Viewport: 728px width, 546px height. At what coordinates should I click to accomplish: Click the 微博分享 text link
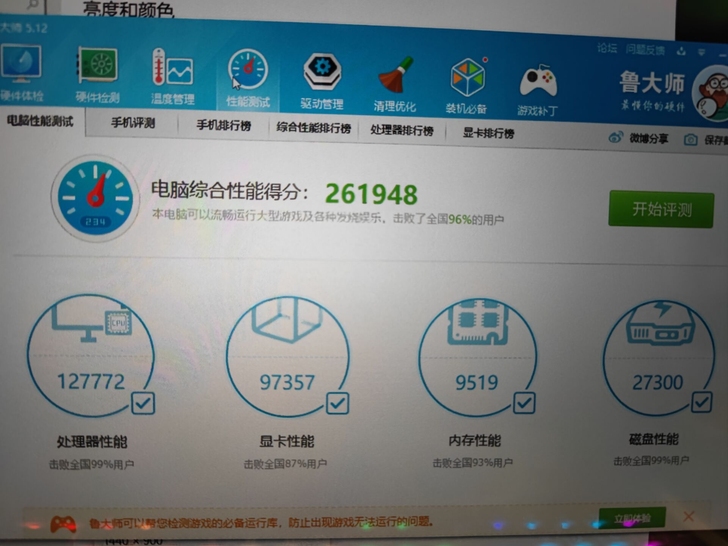(649, 138)
